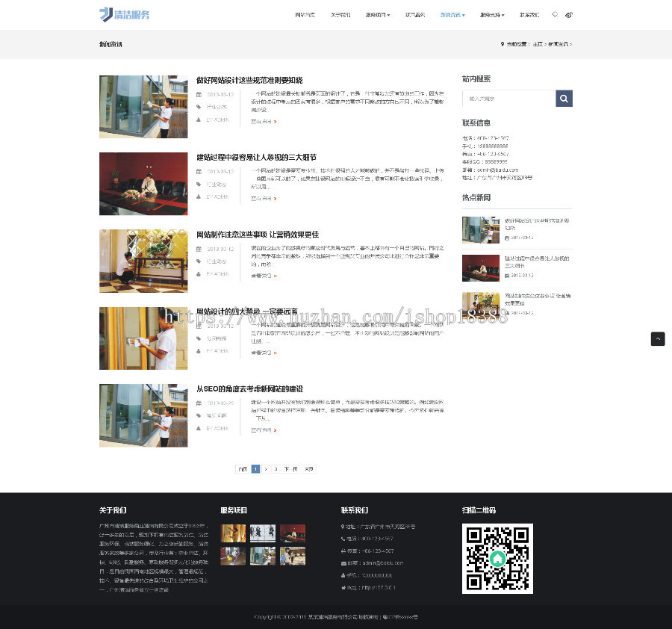
Task: Open the first footer 服务项目 thumbnail
Action: pos(233,533)
